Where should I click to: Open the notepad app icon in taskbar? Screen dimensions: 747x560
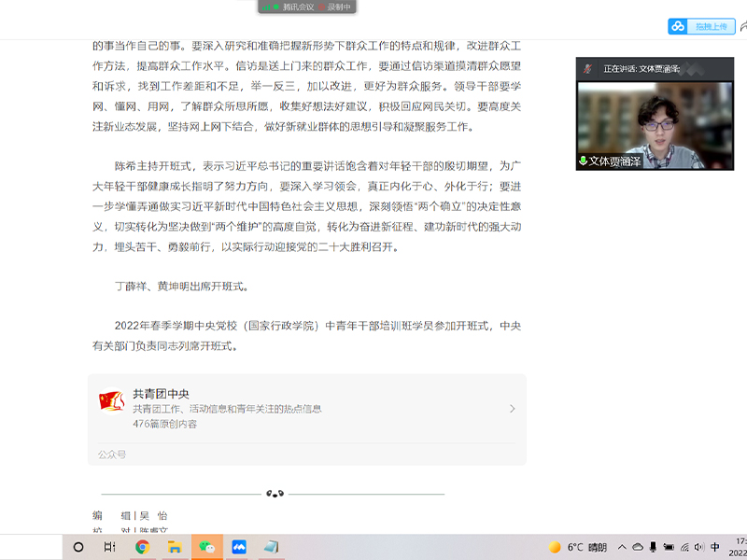tap(271, 547)
